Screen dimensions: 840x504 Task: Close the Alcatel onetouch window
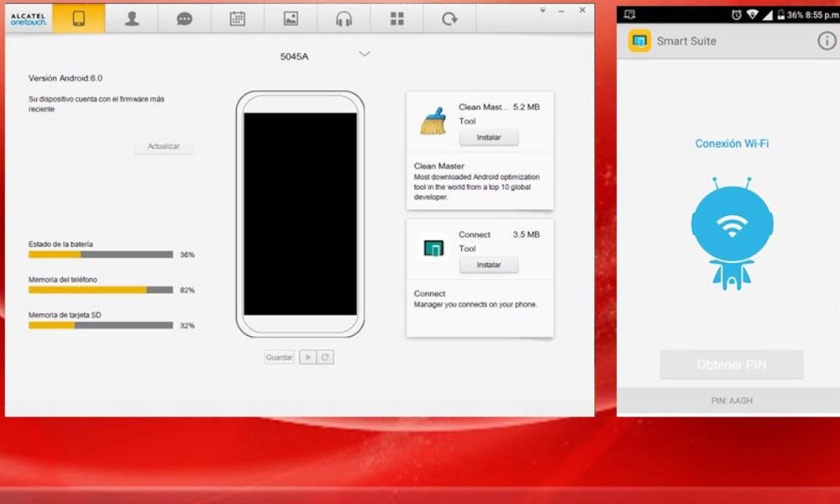click(582, 10)
